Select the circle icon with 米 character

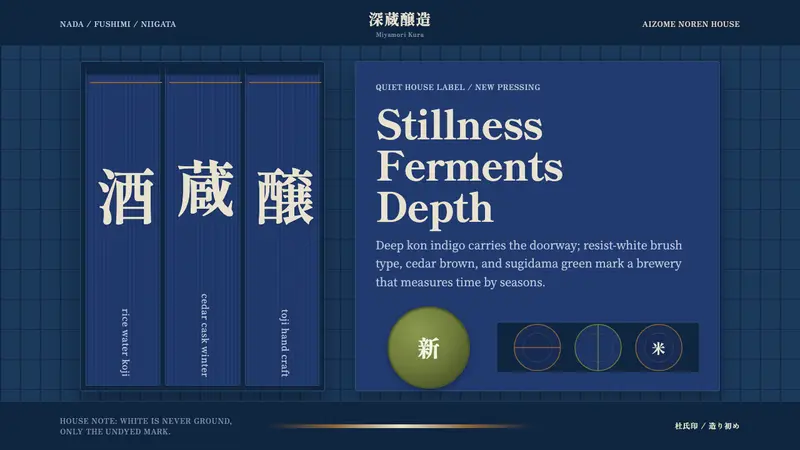658,347
